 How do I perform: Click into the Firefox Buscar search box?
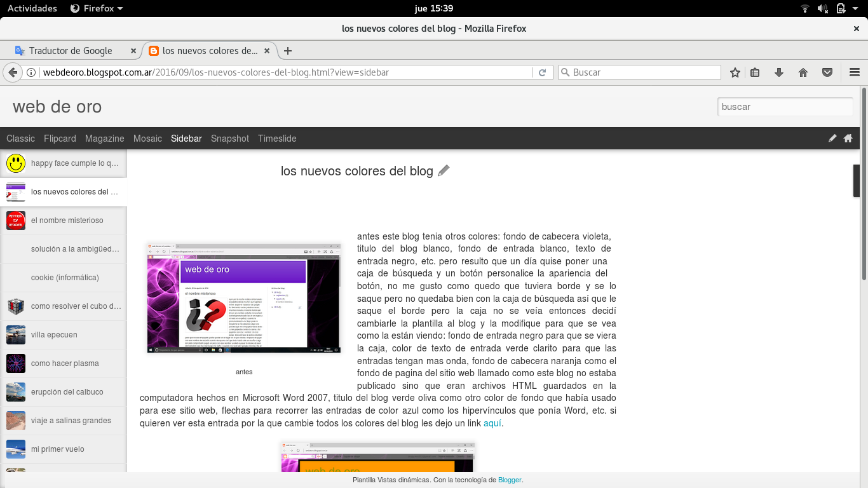(639, 72)
